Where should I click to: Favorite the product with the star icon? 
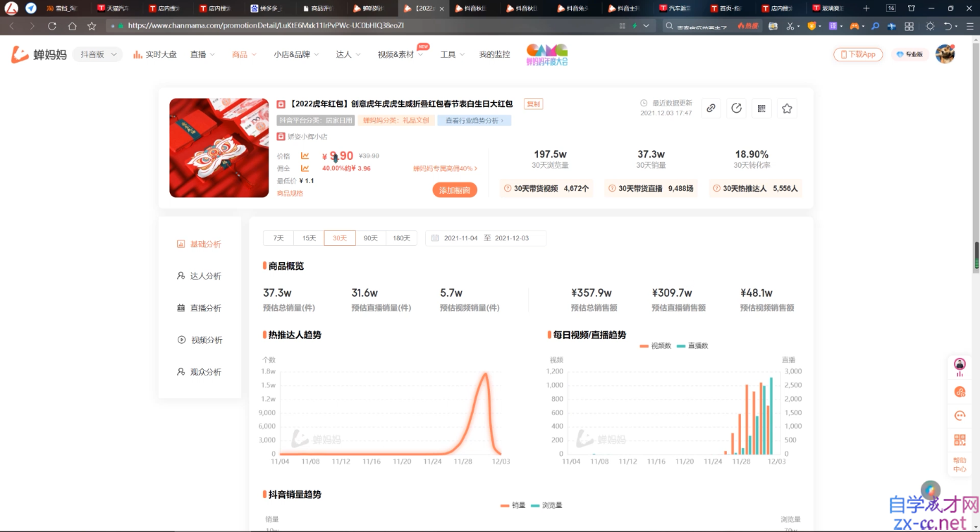[x=787, y=108]
